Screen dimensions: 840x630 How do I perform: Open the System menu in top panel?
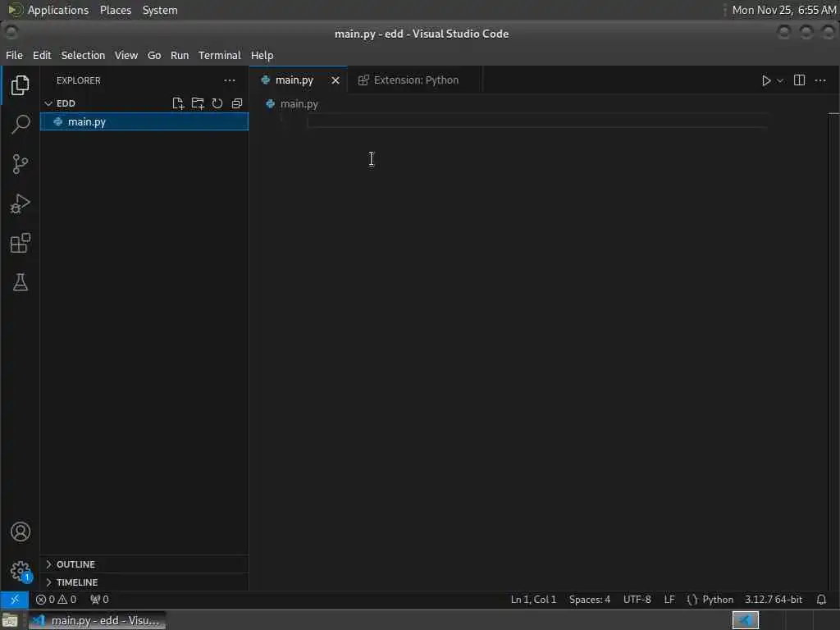point(160,10)
